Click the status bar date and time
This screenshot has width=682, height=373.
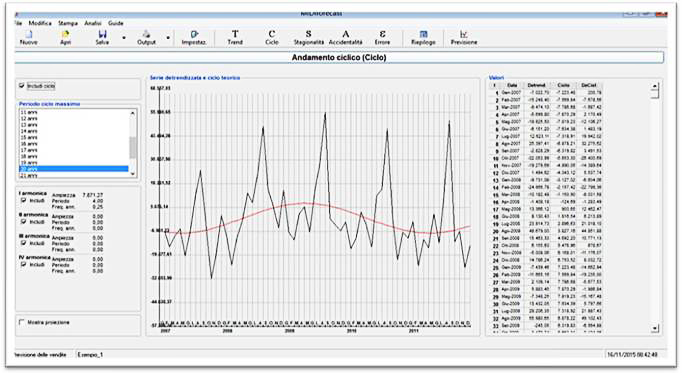tap(632, 355)
